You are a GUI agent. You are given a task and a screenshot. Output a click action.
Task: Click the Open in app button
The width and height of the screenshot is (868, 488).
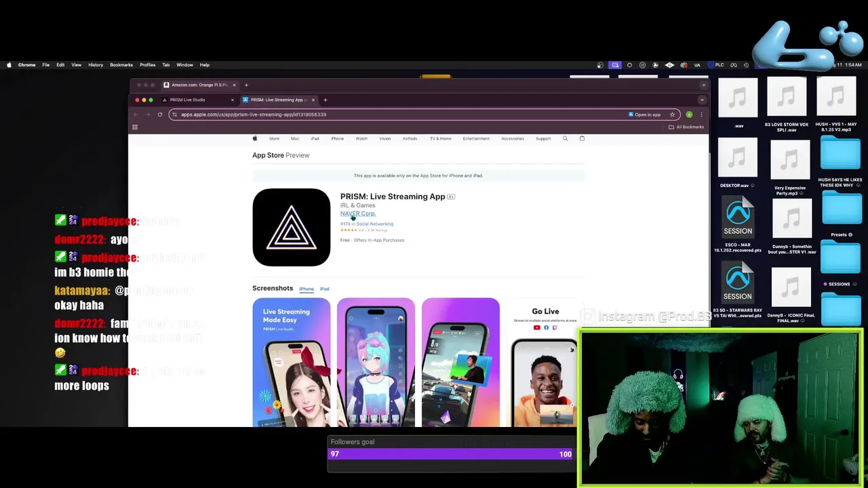click(644, 115)
